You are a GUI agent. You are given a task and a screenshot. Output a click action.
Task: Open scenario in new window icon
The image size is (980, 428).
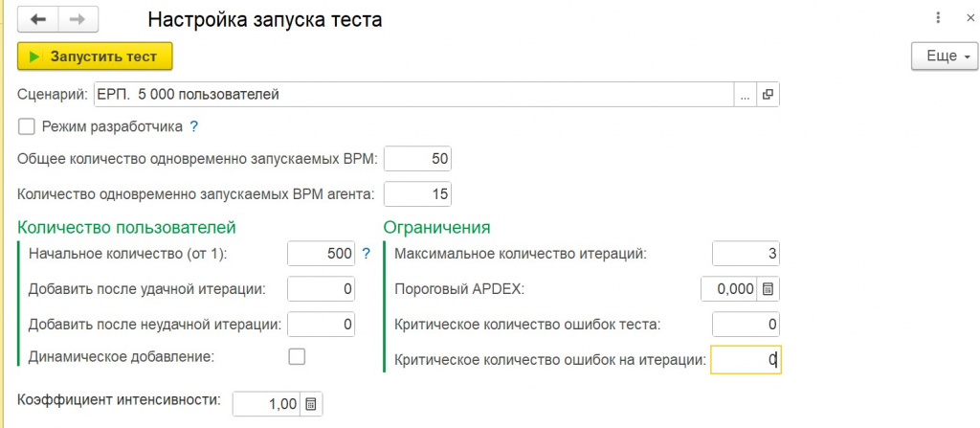[x=768, y=95]
